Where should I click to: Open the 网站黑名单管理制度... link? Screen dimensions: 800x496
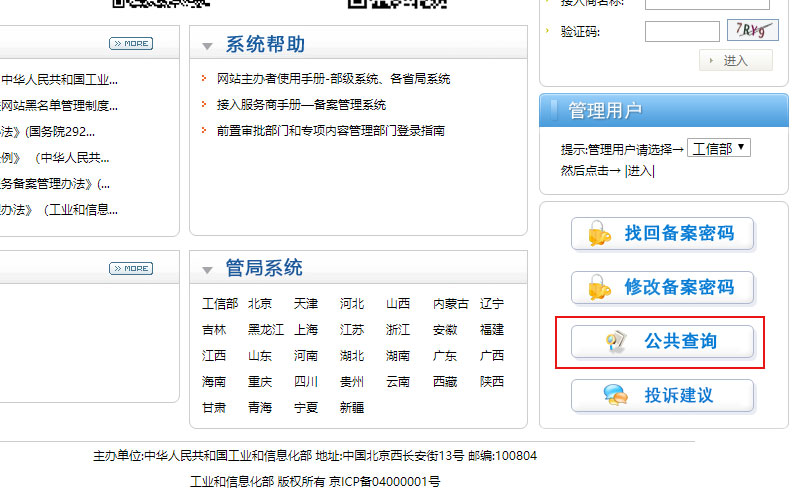pyautogui.click(x=59, y=106)
